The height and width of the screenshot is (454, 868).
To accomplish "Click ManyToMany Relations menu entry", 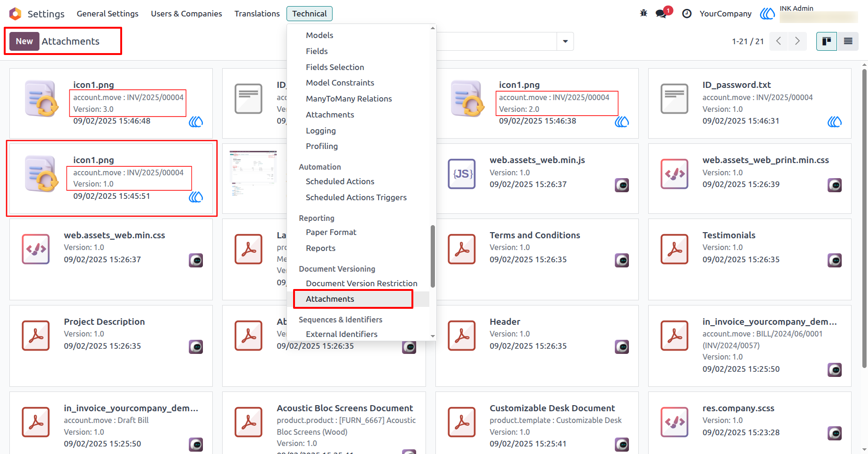I will coord(349,99).
